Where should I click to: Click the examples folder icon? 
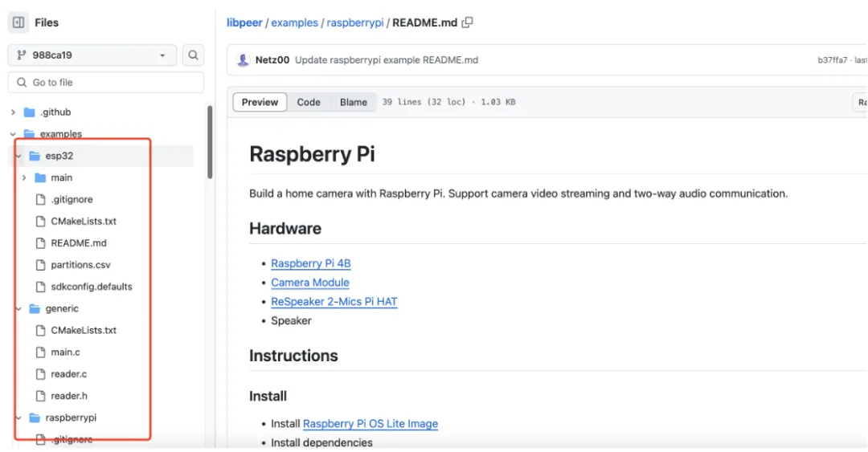[x=30, y=134]
